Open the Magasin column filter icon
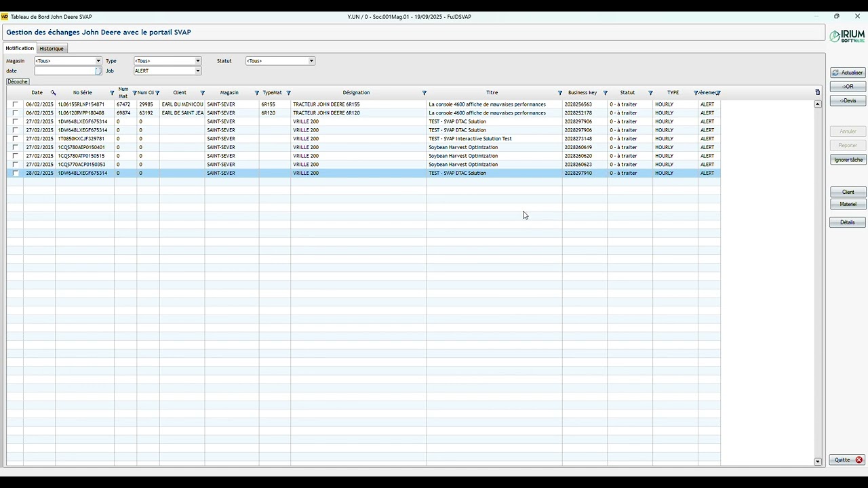 (257, 93)
